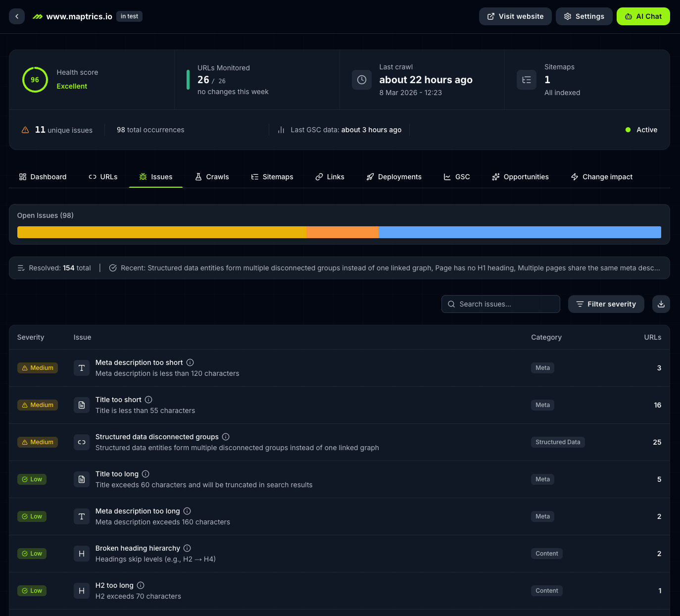Open the Sitemaps tab
This screenshot has height=616, width=680.
pyautogui.click(x=272, y=177)
